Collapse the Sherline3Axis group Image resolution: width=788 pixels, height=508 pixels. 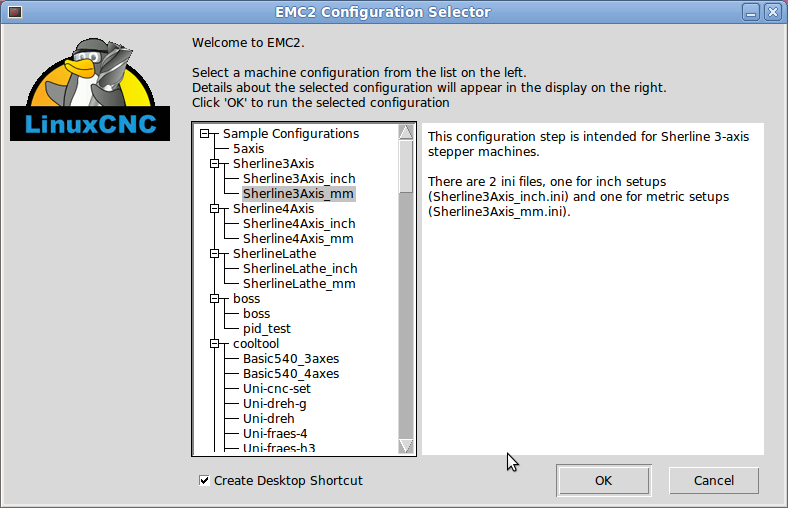pyautogui.click(x=215, y=163)
